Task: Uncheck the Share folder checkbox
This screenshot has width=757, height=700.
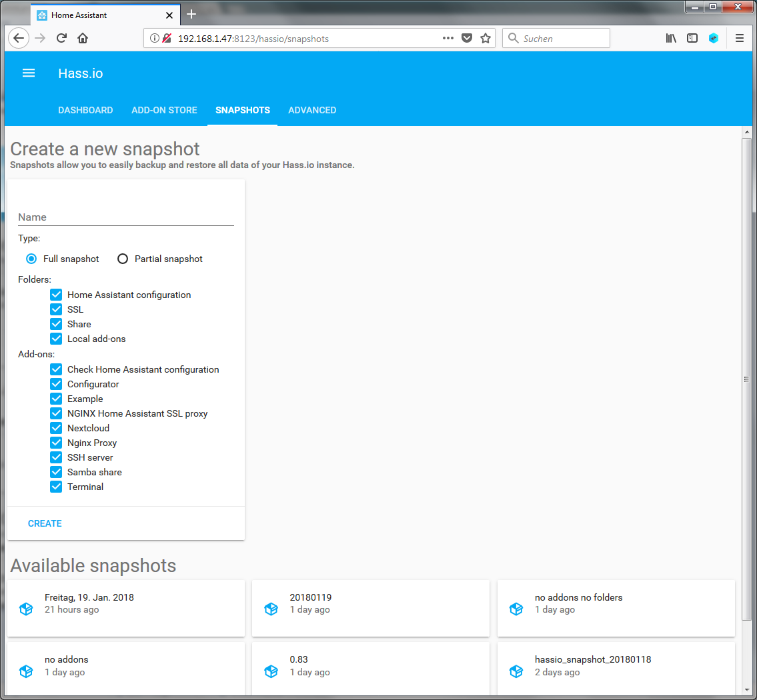Action: tap(56, 324)
